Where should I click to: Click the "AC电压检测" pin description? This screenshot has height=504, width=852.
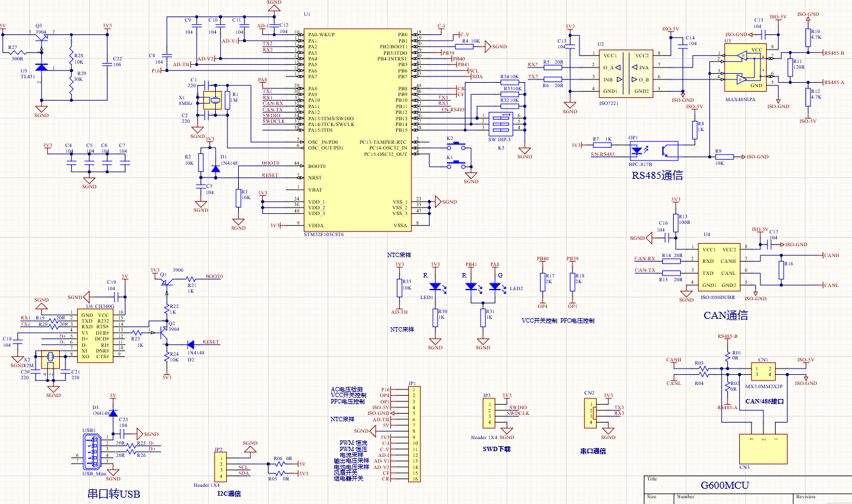click(x=346, y=389)
